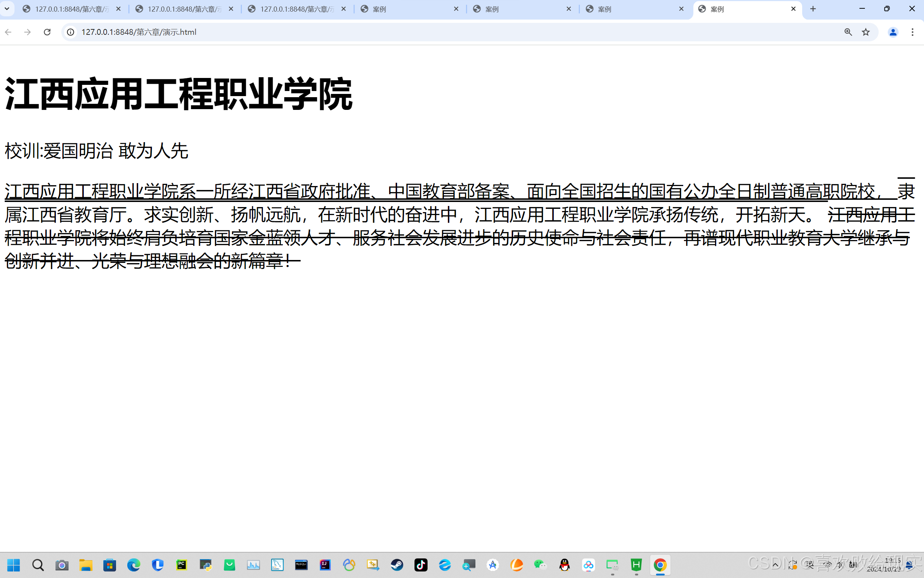Open File Explorer from taskbar
Viewport: 924px width, 578px height.
(x=86, y=565)
